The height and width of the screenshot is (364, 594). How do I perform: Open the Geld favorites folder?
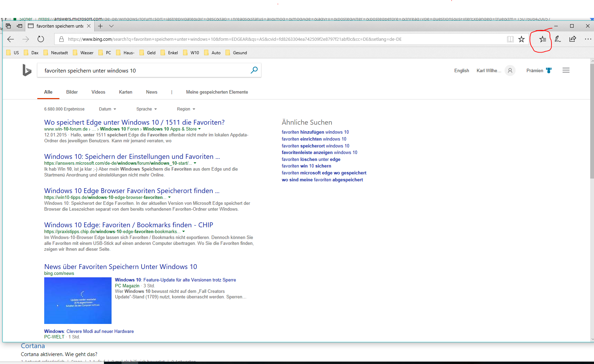pyautogui.click(x=147, y=52)
